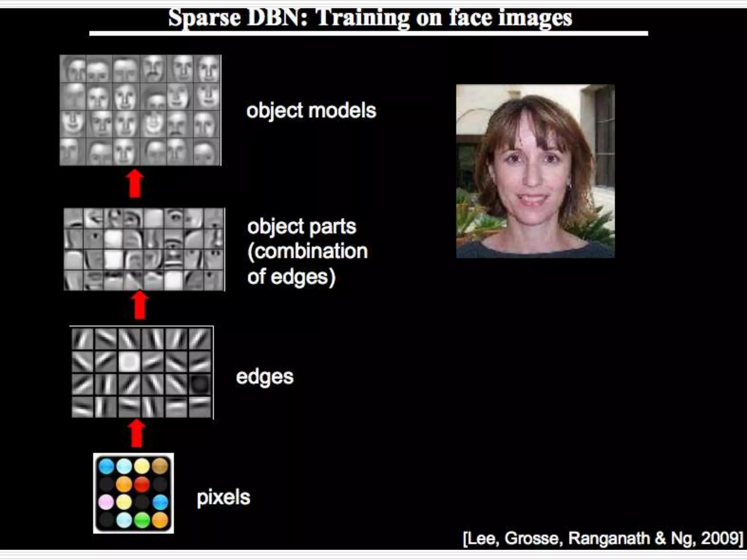
Task: Click the red arrow above the edges grid
Action: pyautogui.click(x=140, y=306)
